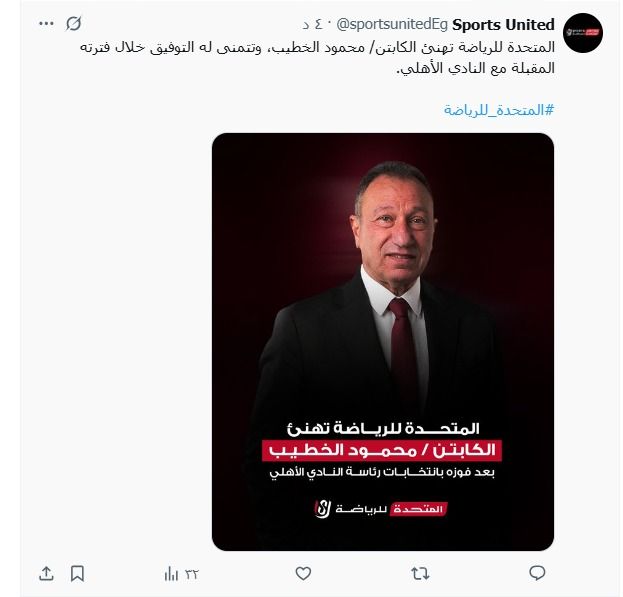This screenshot has width=623, height=597.
Task: Open the repost arrows menu
Action: [x=421, y=573]
